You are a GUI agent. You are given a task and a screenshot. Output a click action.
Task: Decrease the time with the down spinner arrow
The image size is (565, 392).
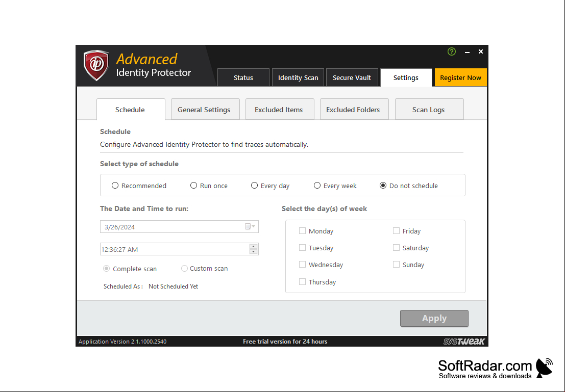[x=253, y=252]
